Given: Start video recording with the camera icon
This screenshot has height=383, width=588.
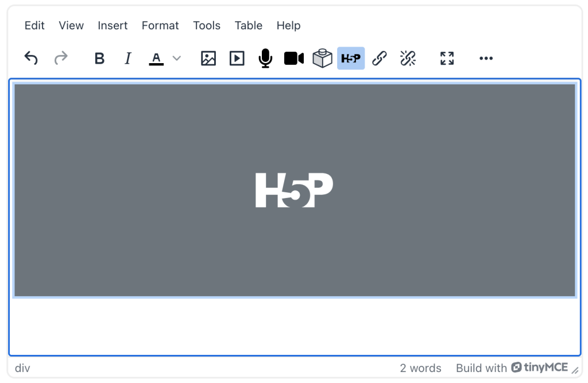Looking at the screenshot, I should click(293, 58).
